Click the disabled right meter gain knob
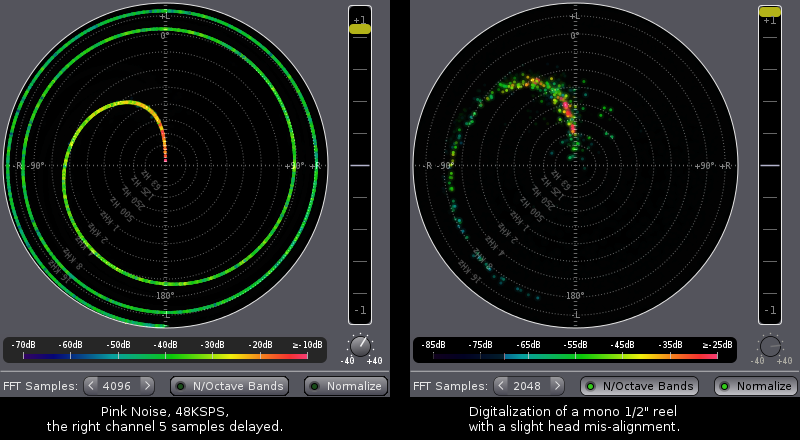The image size is (800, 440). [x=770, y=346]
